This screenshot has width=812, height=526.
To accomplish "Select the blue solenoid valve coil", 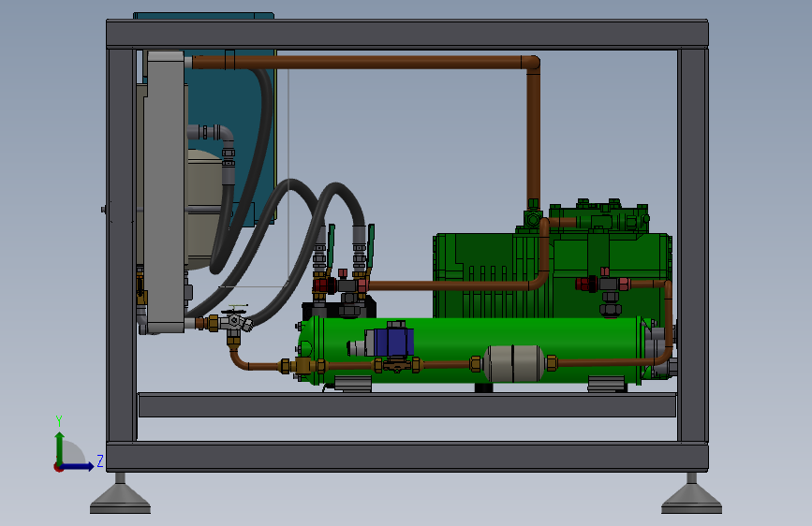I will pyautogui.click(x=393, y=342).
